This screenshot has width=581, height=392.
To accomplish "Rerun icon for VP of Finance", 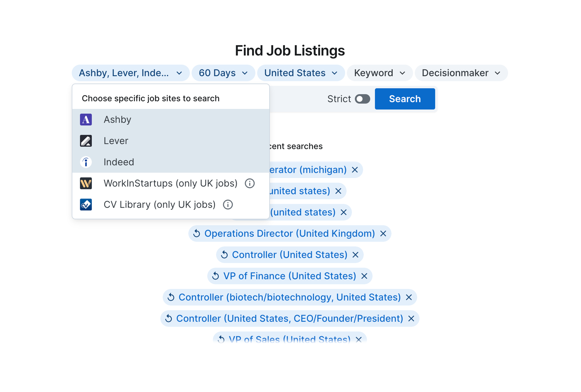I will 215,276.
